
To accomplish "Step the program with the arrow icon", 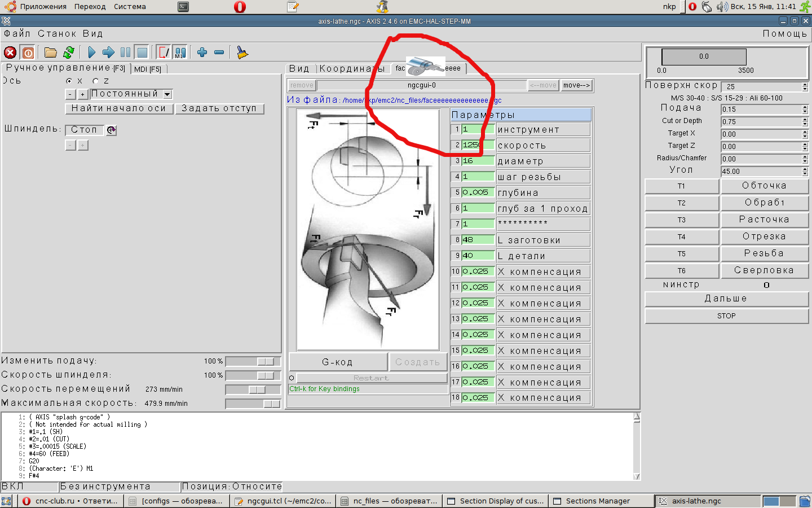I will [x=109, y=52].
